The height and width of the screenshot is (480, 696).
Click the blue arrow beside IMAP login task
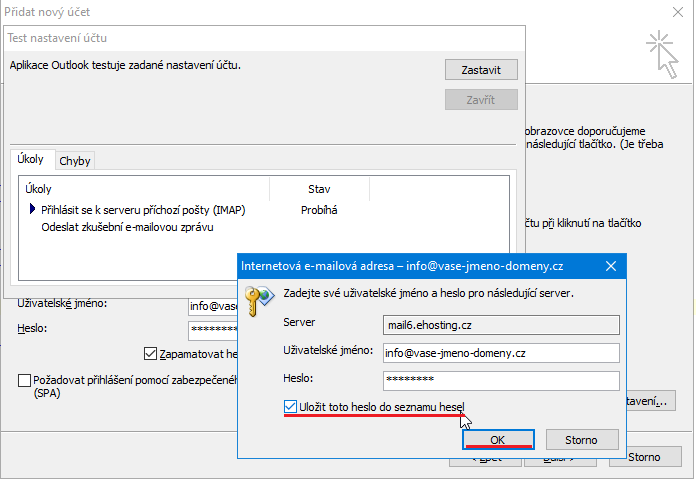pos(33,210)
